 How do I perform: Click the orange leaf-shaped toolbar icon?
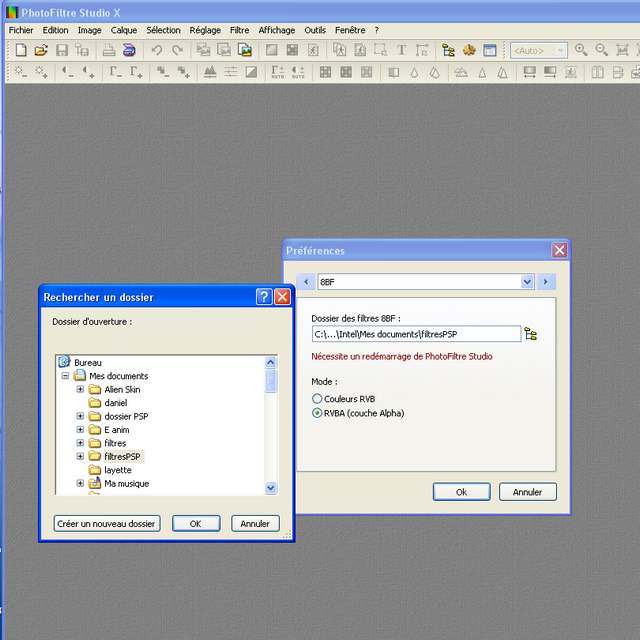469,50
